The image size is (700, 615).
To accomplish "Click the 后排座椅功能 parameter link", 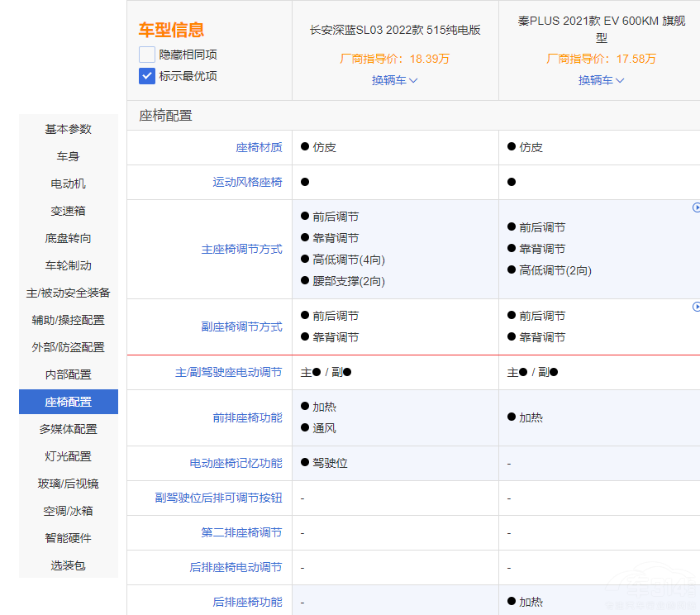I will coord(247,602).
